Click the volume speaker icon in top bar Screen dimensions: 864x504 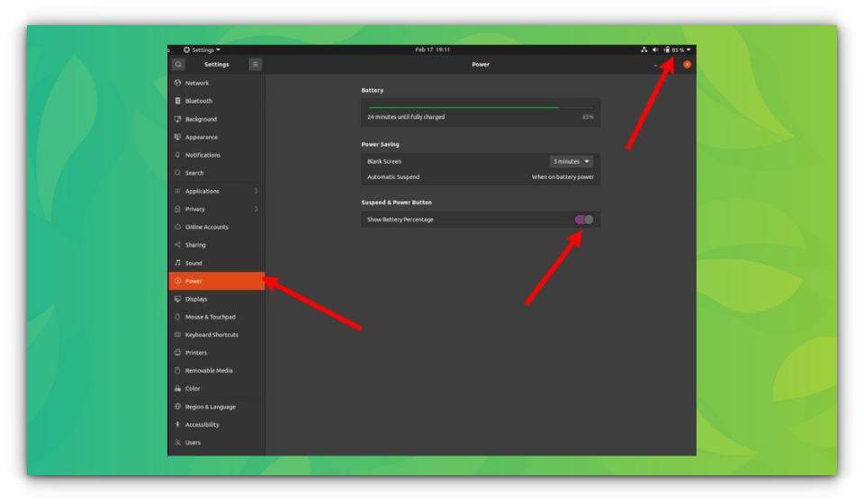(655, 49)
